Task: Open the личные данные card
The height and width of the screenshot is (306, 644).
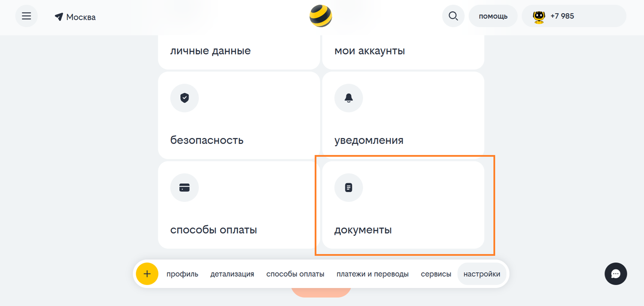Action: [x=239, y=52]
